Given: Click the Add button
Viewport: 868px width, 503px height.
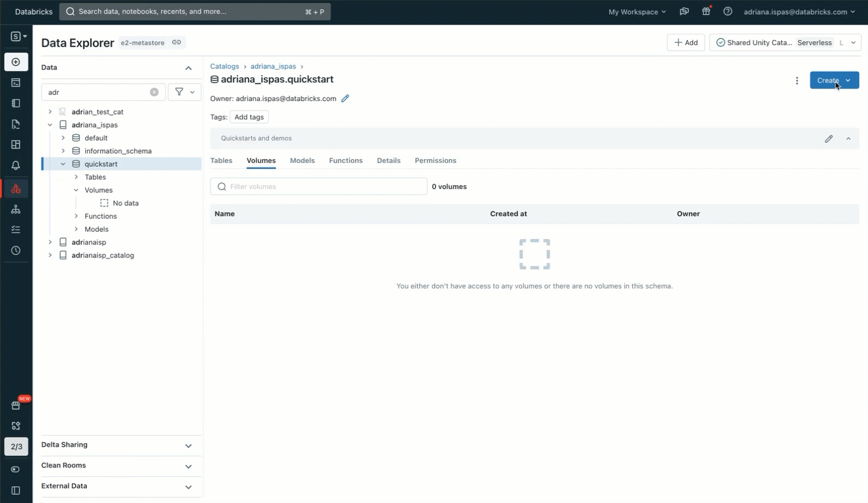Looking at the screenshot, I should click(686, 42).
